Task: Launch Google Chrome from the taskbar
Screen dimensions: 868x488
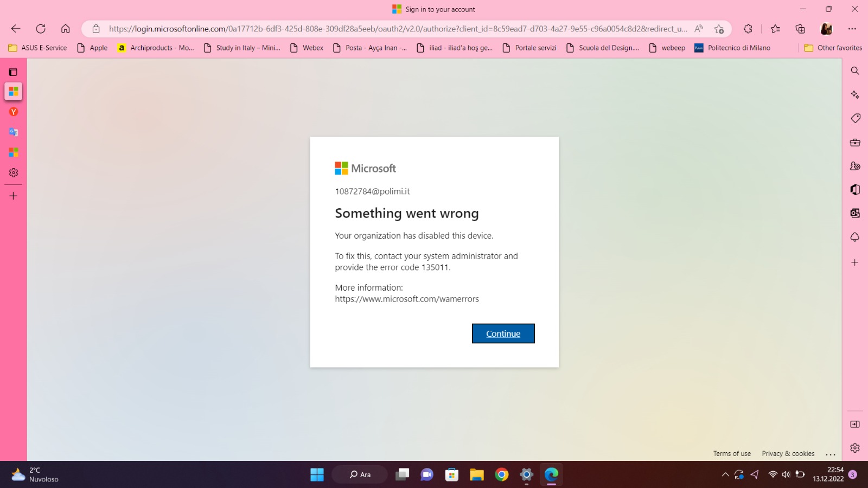Action: pos(502,474)
